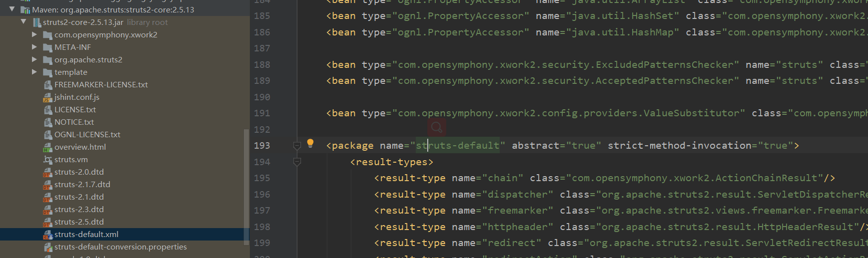Expand the template folder arrow
The image size is (868, 258).
tap(34, 72)
